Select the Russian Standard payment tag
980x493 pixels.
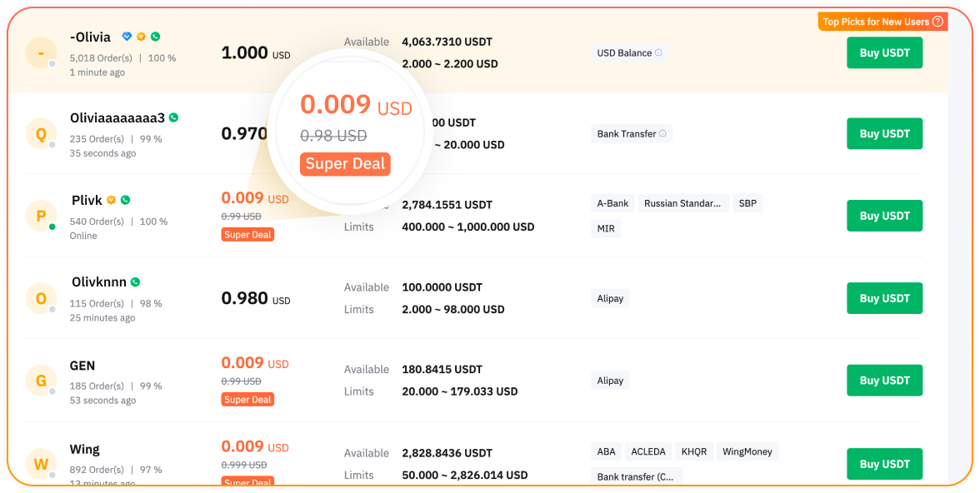click(x=683, y=203)
